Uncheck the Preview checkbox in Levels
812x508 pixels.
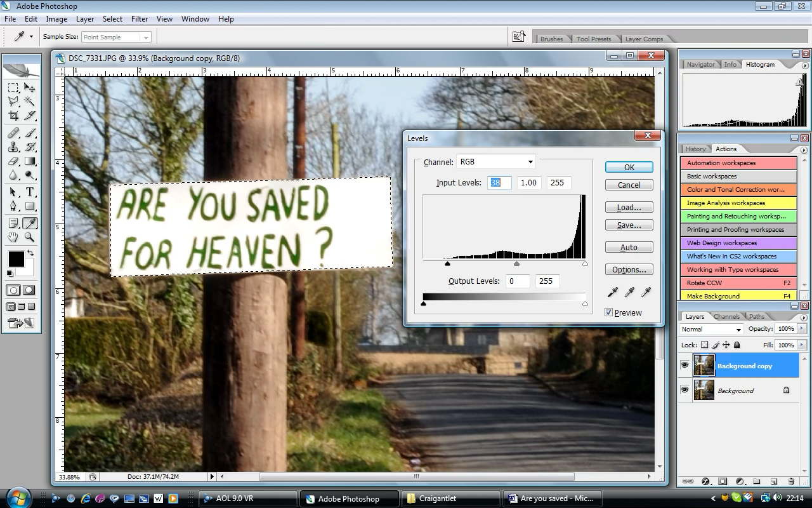point(608,312)
